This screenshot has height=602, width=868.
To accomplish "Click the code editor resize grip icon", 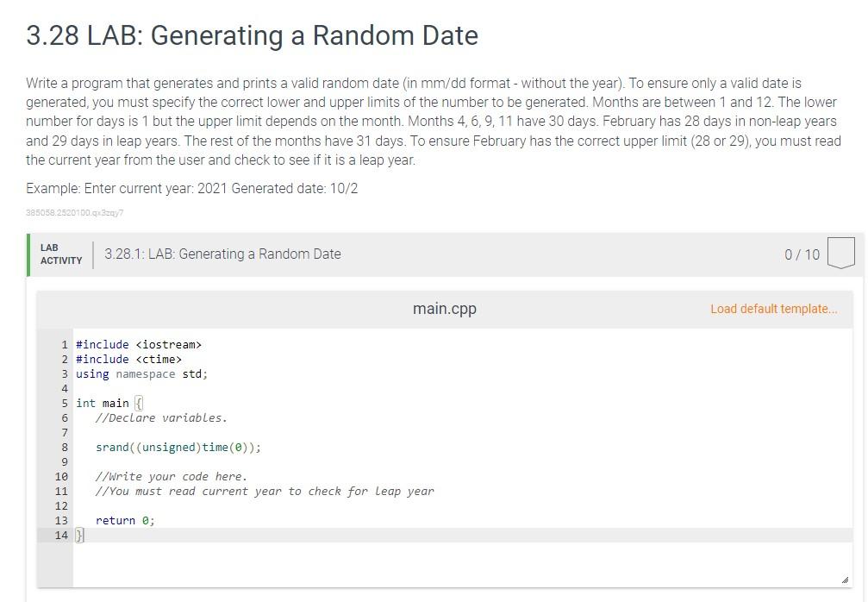I will click(844, 580).
